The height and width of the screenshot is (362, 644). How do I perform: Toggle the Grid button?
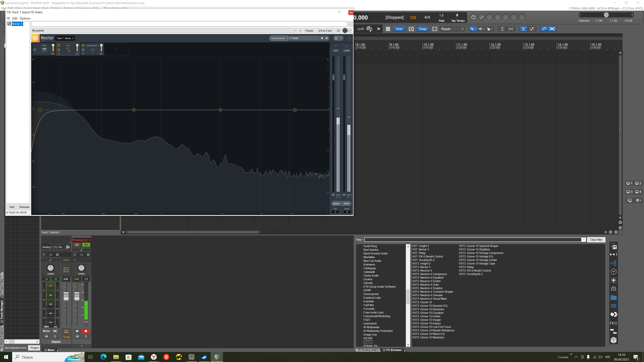coord(399,29)
